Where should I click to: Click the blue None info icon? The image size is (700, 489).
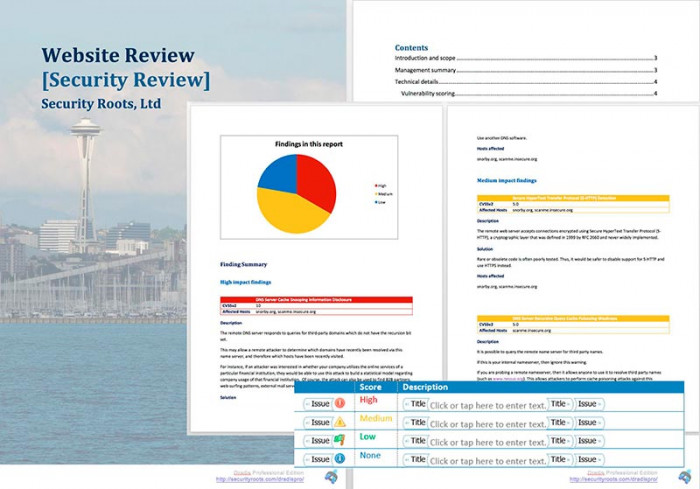[340, 459]
